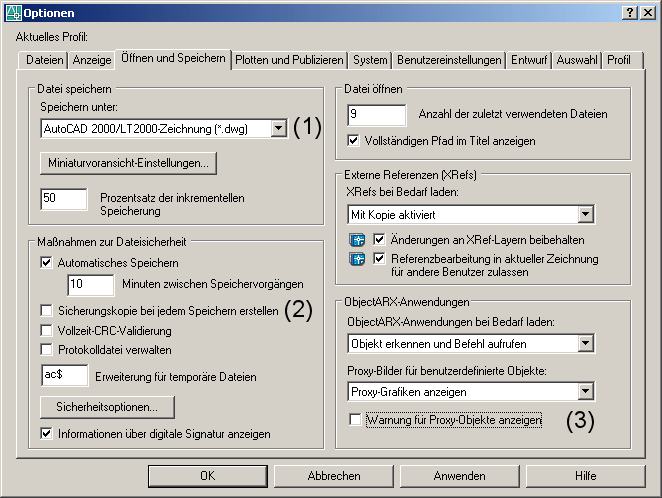Click Miniaturvoransicht-Einstellungen button

pyautogui.click(x=128, y=163)
